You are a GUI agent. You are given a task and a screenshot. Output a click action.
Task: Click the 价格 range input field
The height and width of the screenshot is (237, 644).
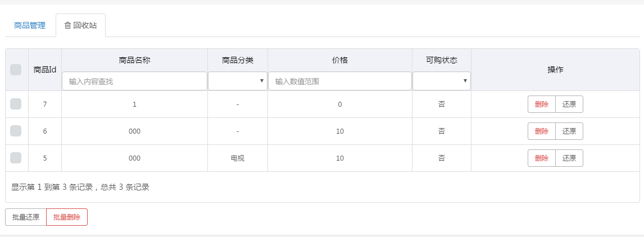(x=339, y=81)
